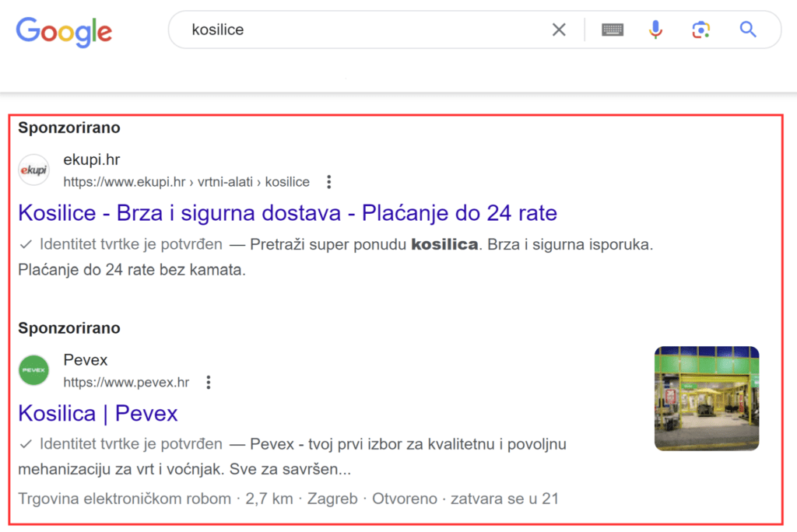797x532 pixels.
Task: Click the blue magnifier search button
Action: [x=748, y=30]
